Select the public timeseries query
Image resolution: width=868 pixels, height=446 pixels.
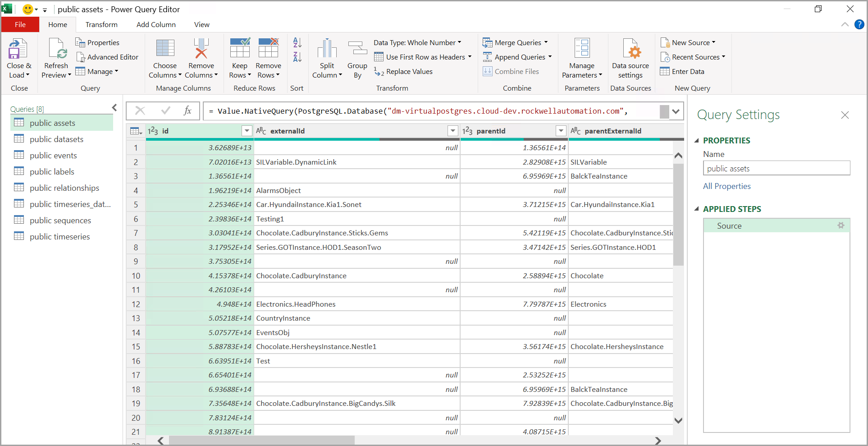59,237
